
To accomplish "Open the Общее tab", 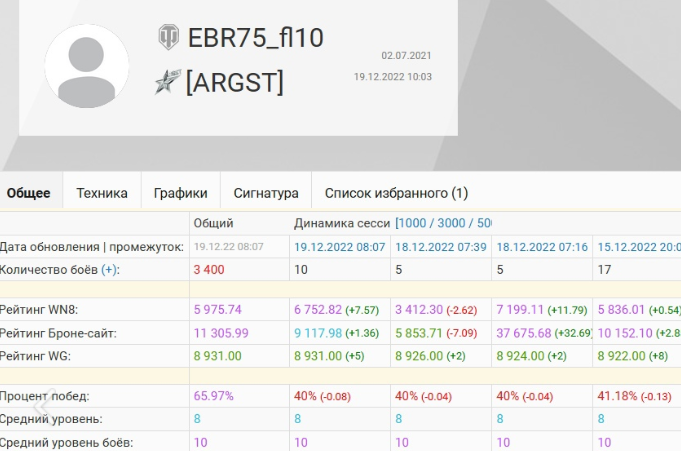I will click(x=29, y=193).
